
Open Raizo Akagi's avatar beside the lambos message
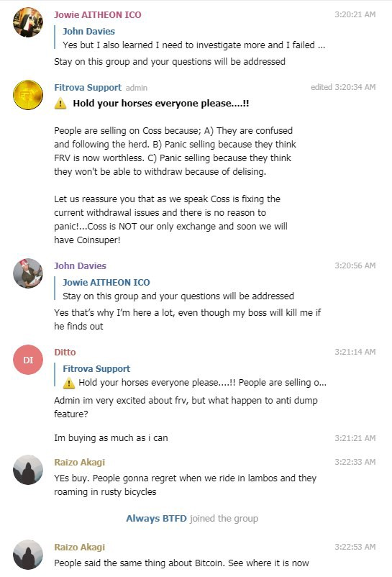pos(28,470)
